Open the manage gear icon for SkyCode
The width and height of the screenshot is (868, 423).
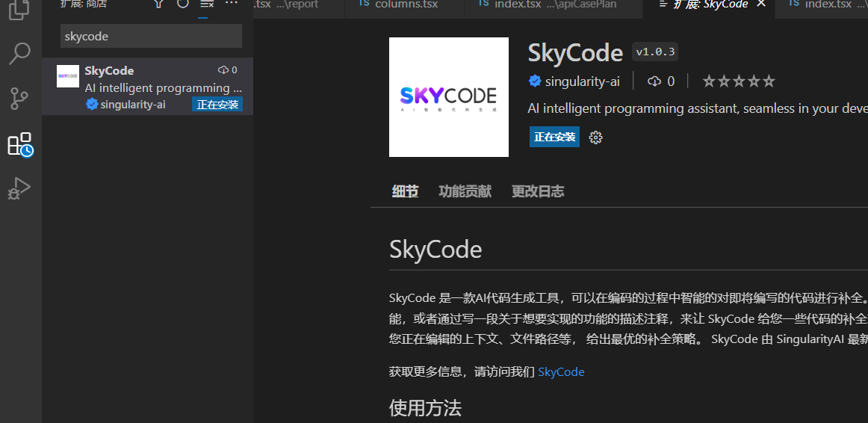coord(595,138)
